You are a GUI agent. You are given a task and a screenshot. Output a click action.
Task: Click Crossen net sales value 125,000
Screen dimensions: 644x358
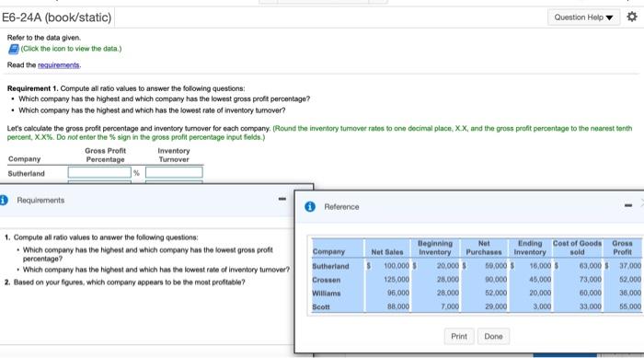tap(397, 279)
